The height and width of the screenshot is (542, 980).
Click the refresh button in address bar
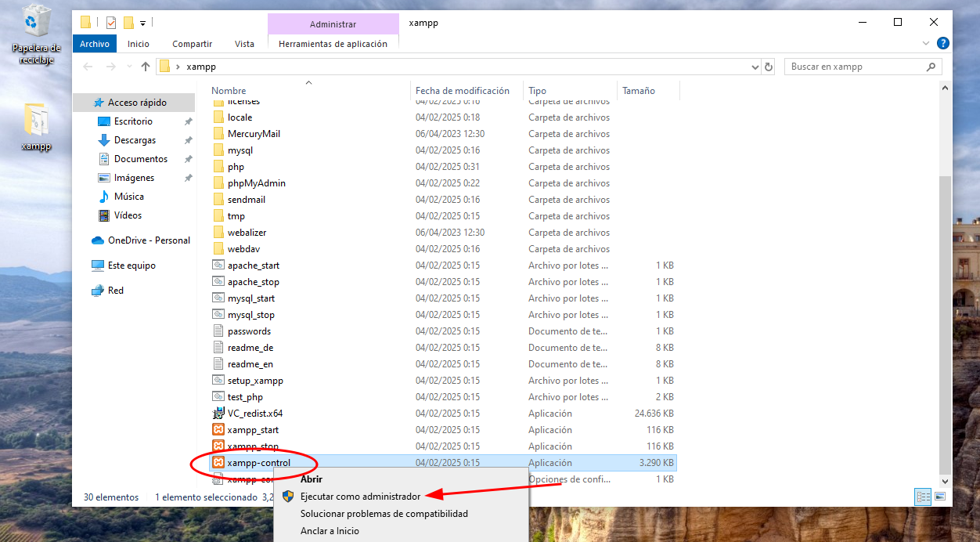click(769, 67)
